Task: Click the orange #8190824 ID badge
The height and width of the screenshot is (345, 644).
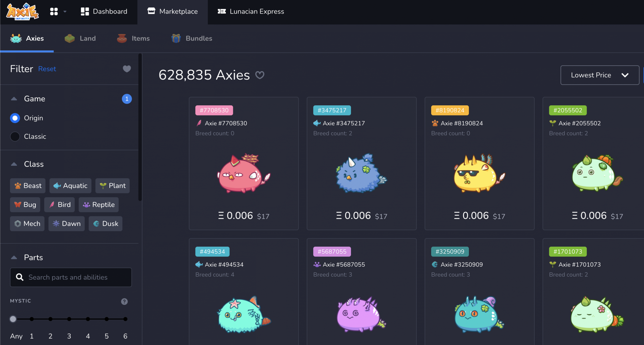Action: click(450, 110)
